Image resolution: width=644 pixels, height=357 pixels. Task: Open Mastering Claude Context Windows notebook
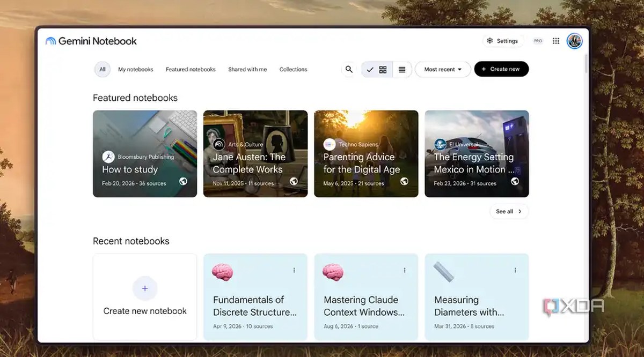[x=366, y=297]
